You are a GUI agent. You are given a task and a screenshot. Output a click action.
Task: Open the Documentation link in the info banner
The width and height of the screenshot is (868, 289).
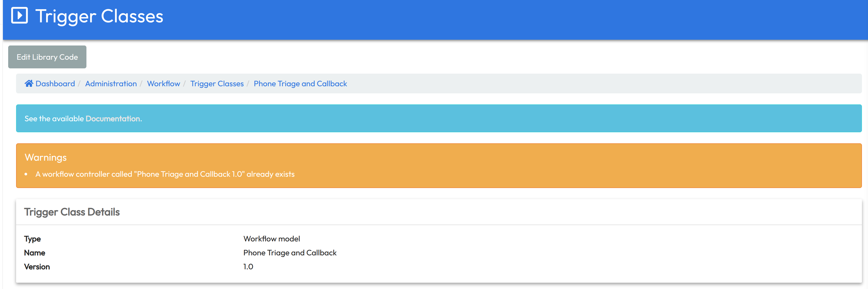click(x=114, y=118)
